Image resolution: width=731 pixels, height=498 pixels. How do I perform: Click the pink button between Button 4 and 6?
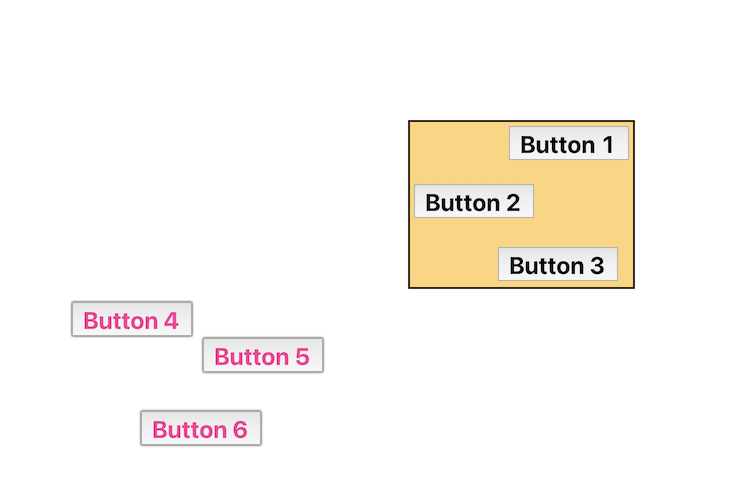(262, 356)
